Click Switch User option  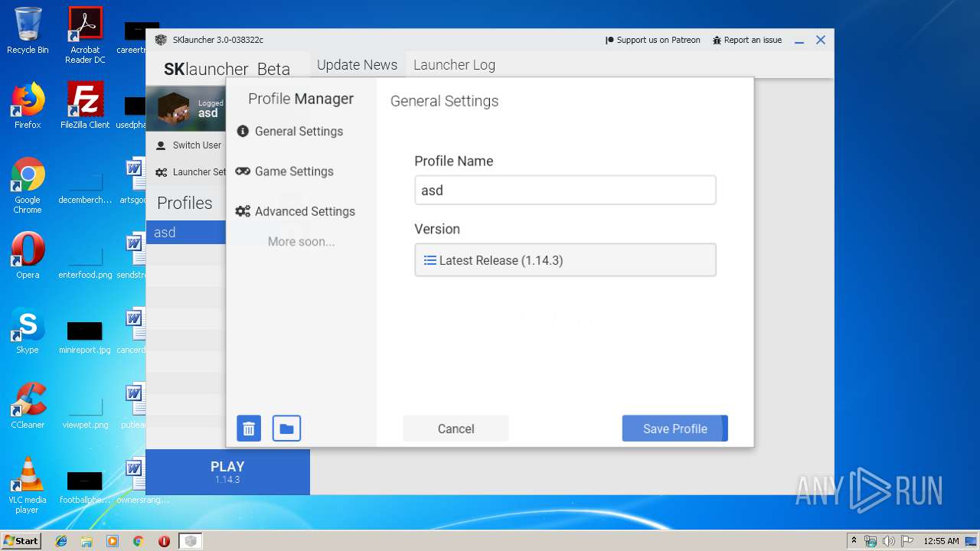[188, 145]
